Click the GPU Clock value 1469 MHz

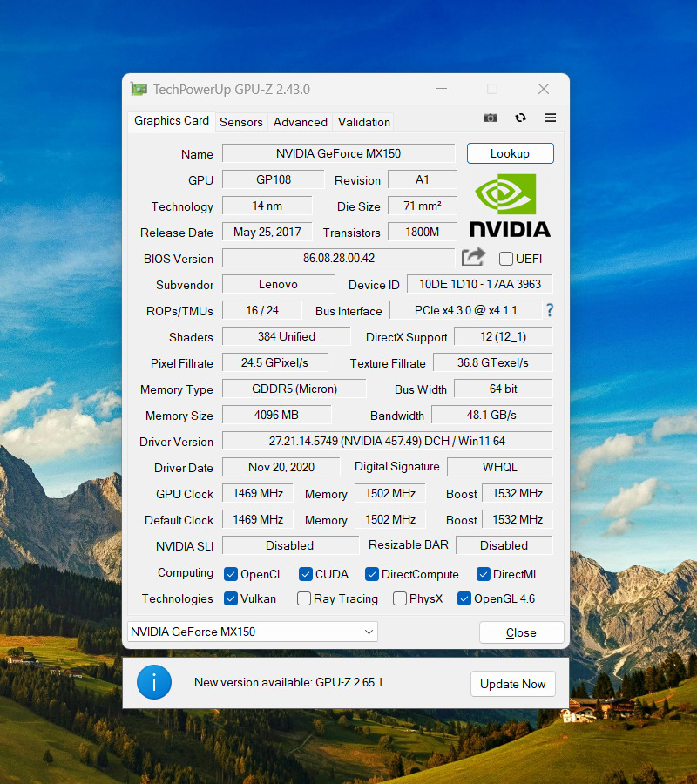pos(258,493)
